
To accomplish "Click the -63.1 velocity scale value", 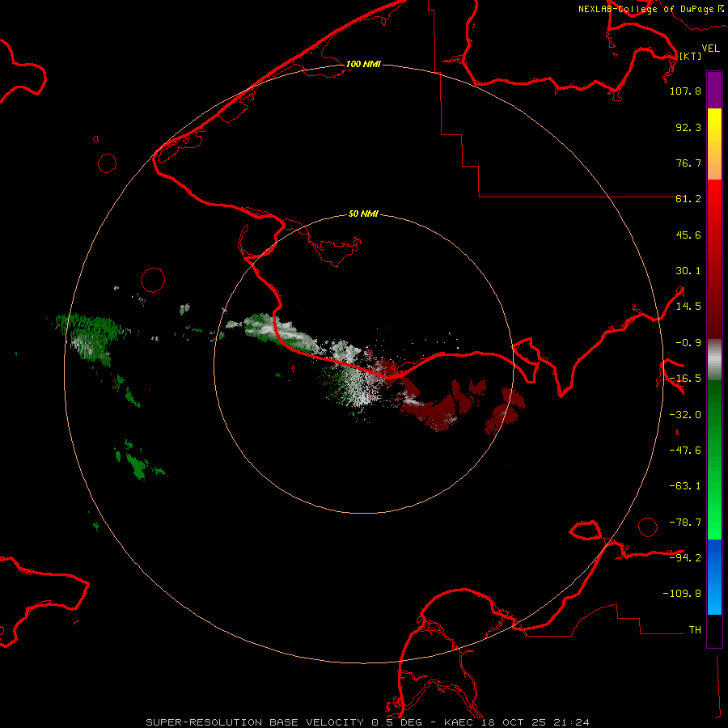I will click(x=685, y=486).
